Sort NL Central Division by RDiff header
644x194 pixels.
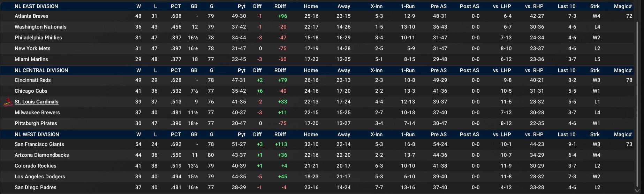pyautogui.click(x=280, y=70)
